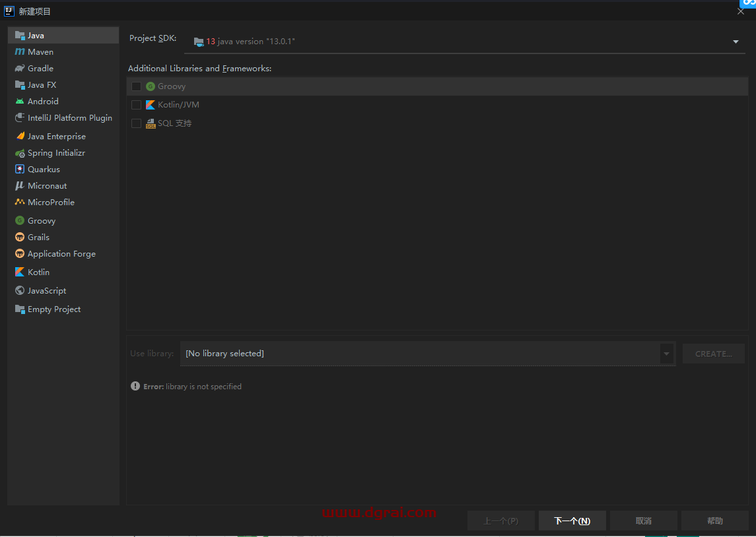Click the Micronaut framework icon
The image size is (756, 537).
click(20, 185)
